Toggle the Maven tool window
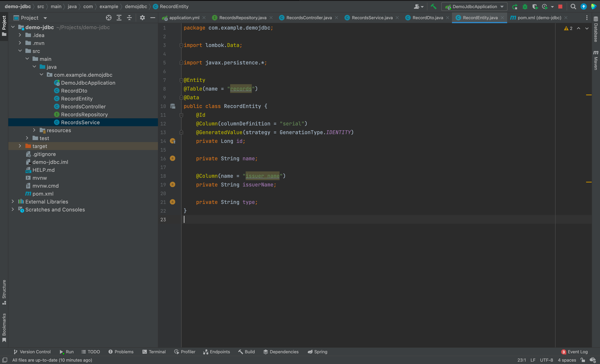 [596, 60]
